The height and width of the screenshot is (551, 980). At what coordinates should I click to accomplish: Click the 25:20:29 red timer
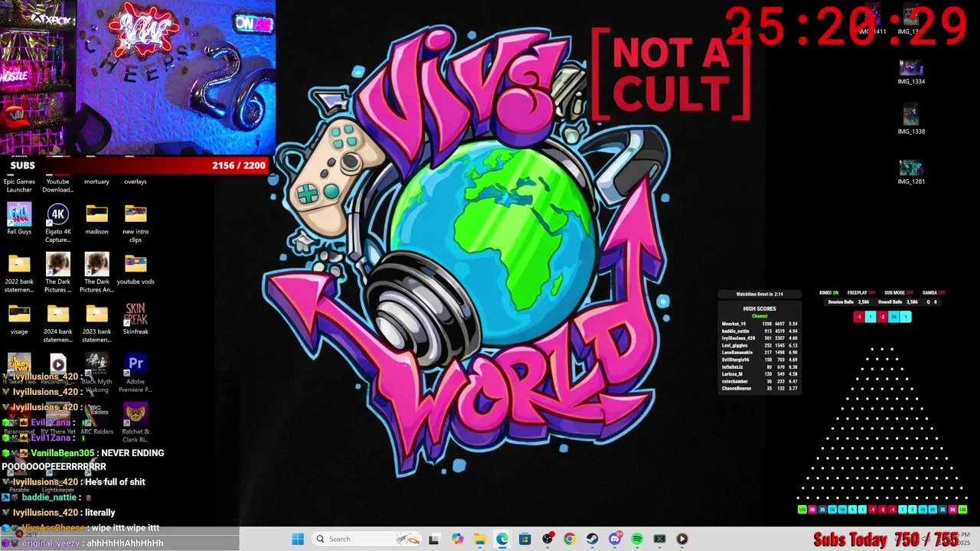click(847, 27)
